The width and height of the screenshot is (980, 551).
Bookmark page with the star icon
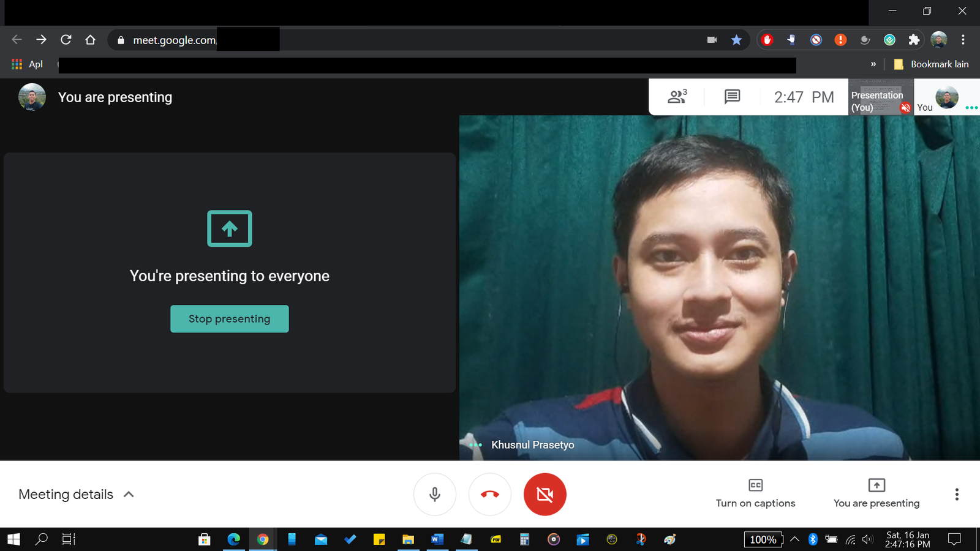pos(736,40)
